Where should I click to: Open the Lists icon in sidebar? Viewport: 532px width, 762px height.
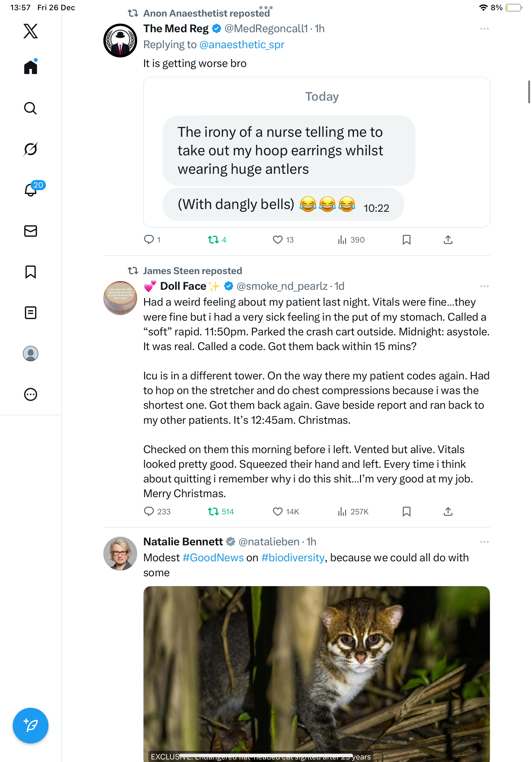coord(31,313)
